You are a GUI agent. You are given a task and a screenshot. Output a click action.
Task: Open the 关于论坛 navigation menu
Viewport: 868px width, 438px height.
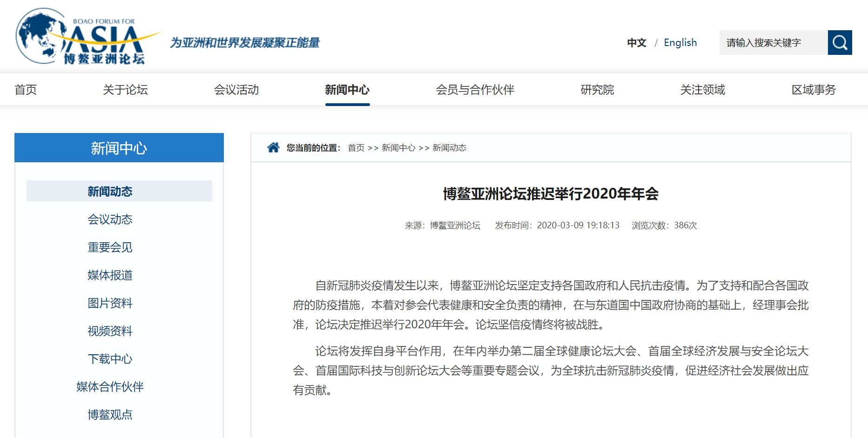pyautogui.click(x=125, y=90)
